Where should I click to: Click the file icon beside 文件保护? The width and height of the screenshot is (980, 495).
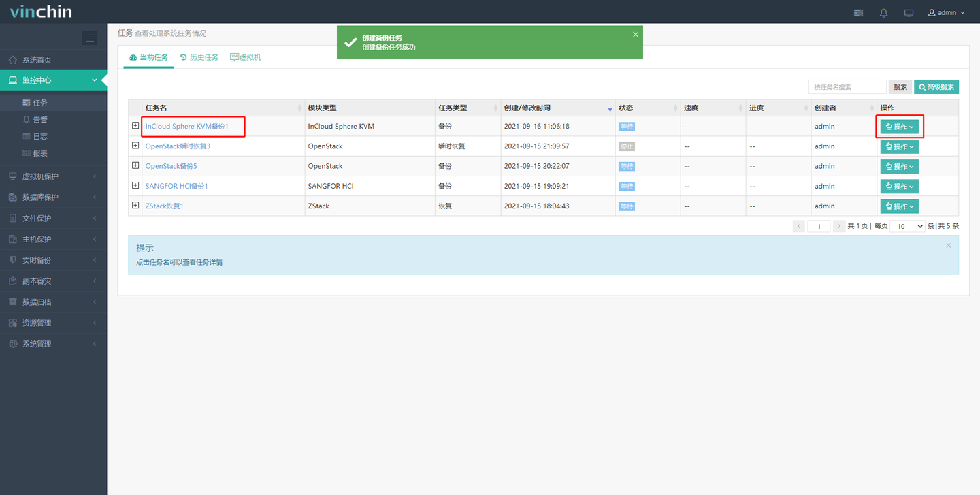click(x=13, y=219)
